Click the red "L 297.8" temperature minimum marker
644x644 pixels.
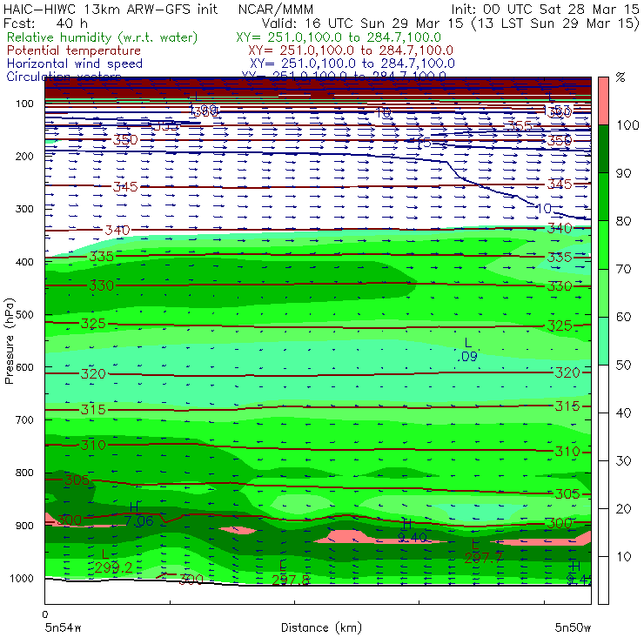[x=291, y=573]
